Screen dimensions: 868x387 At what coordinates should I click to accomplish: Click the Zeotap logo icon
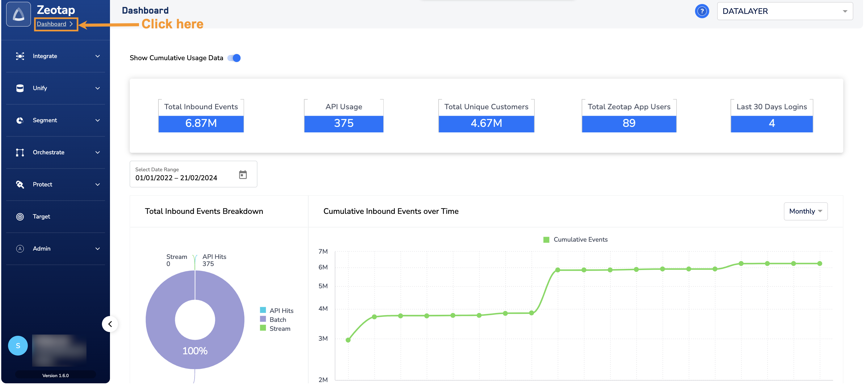tap(18, 14)
